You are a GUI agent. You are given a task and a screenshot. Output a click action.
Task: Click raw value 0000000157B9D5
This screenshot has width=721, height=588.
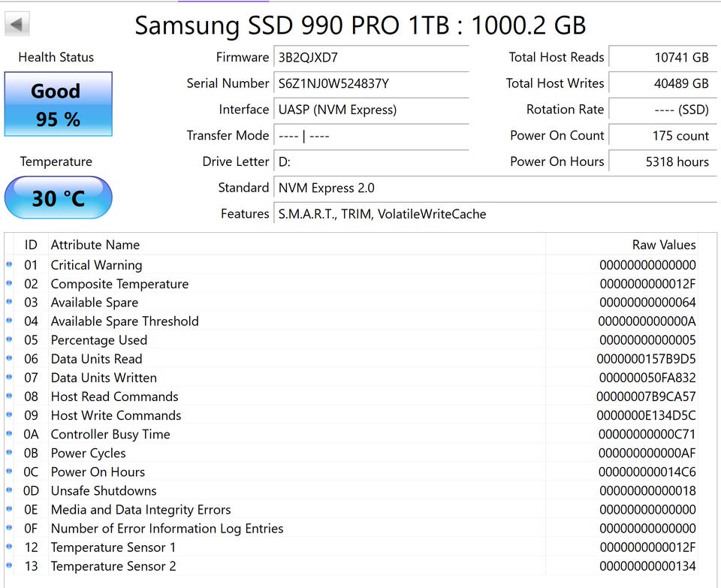click(x=646, y=359)
